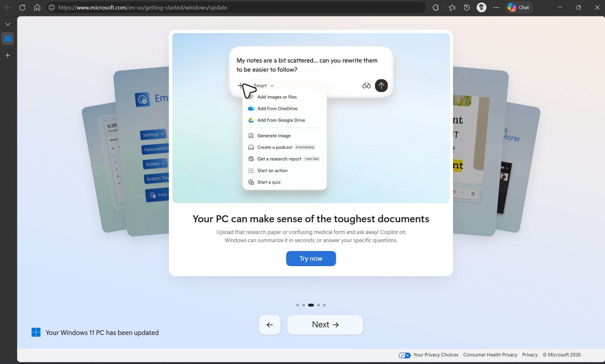Open a new tab in the sidebar
Viewport: 605px width, 364px height.
[8, 55]
